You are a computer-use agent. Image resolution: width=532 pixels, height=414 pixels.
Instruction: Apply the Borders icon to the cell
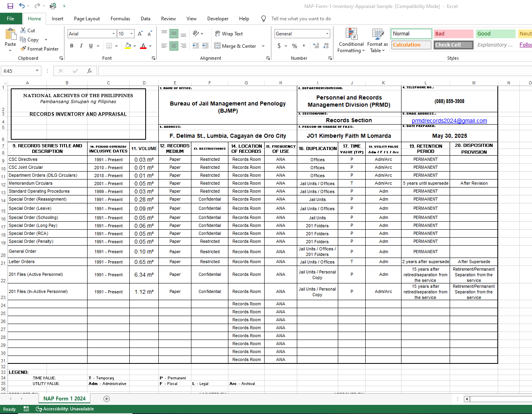click(109, 46)
